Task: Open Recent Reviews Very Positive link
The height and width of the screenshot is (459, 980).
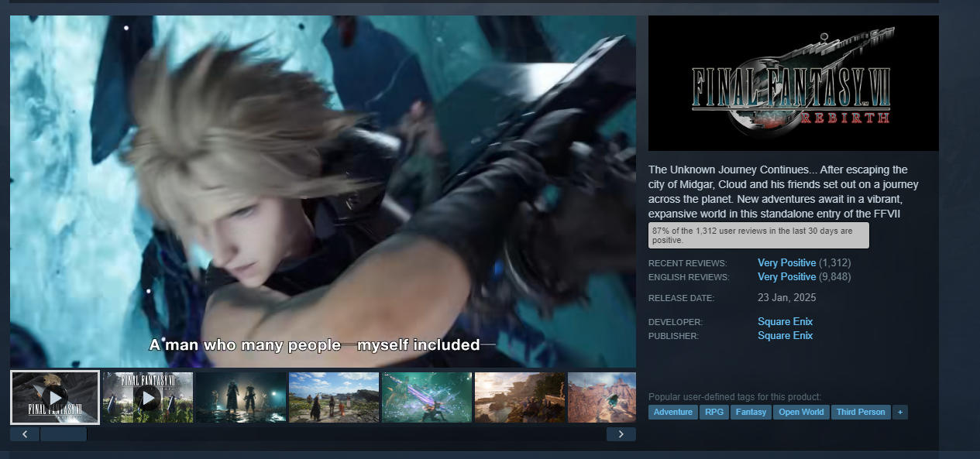Action: (x=786, y=263)
